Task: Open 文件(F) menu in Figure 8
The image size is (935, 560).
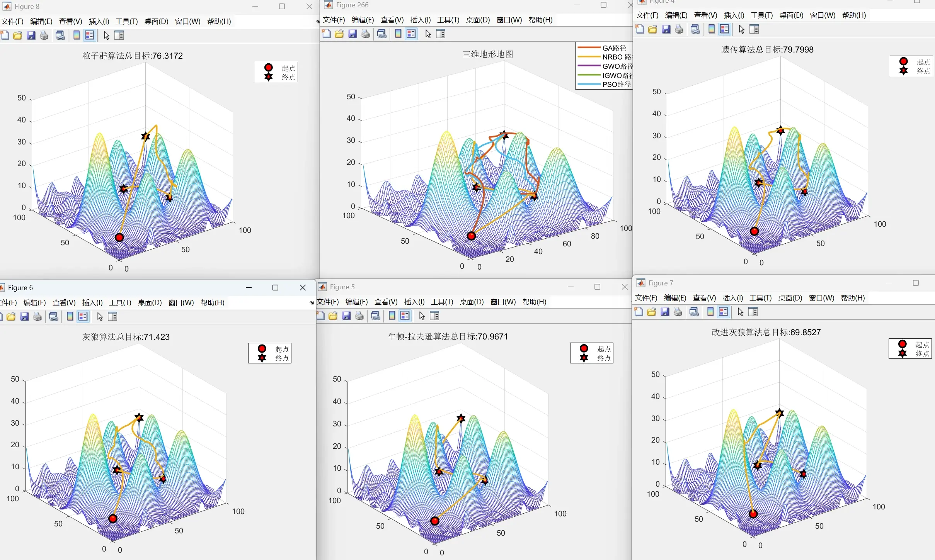Action: (x=12, y=22)
